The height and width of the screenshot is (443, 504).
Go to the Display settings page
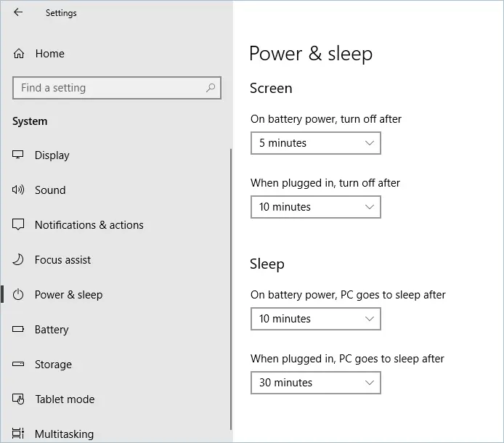(52, 155)
